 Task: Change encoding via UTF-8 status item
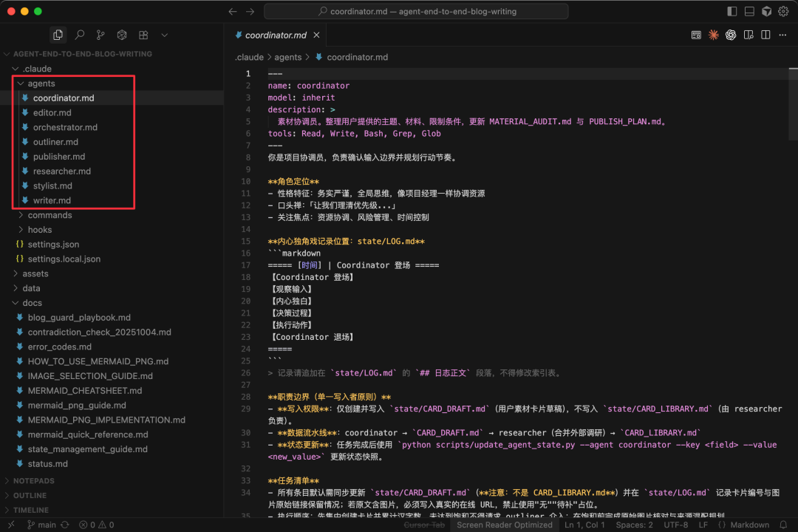pyautogui.click(x=675, y=525)
